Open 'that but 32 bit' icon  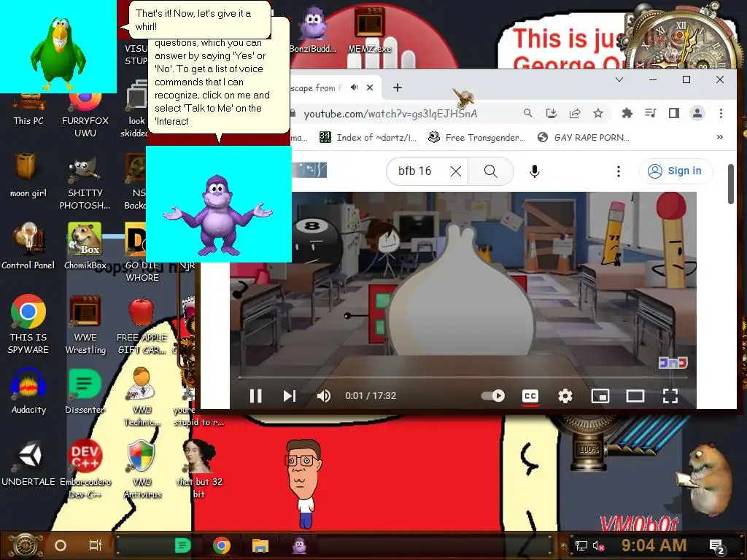click(199, 470)
